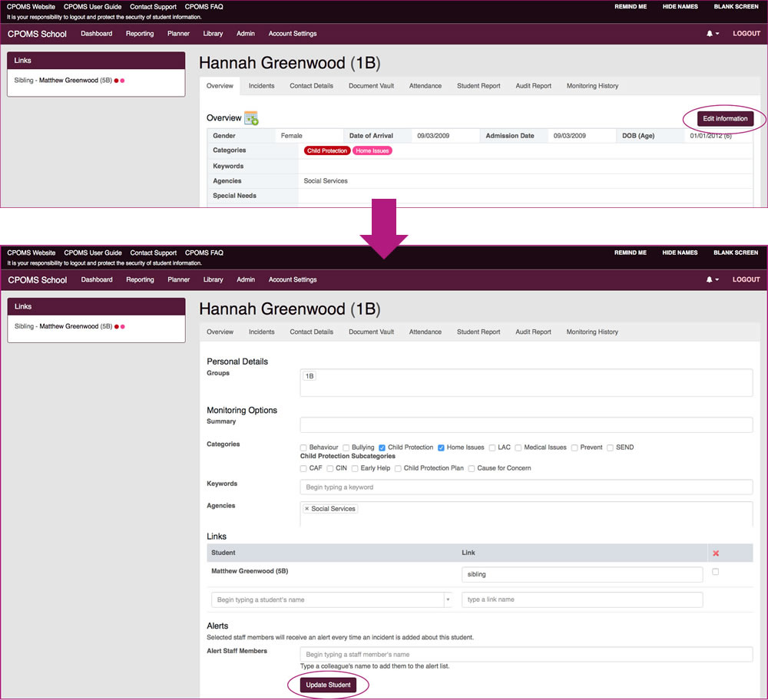Go to the Attendance tab on the Overview page

(425, 86)
